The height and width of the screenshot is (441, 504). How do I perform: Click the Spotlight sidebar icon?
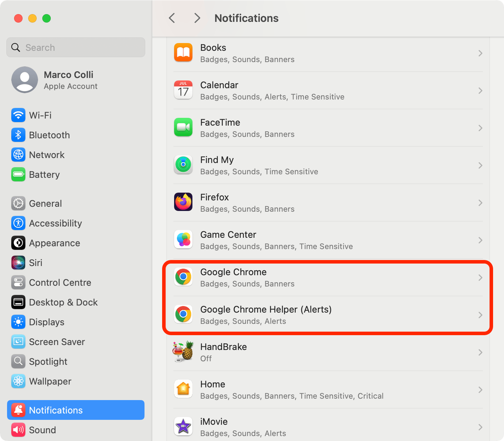(x=18, y=362)
